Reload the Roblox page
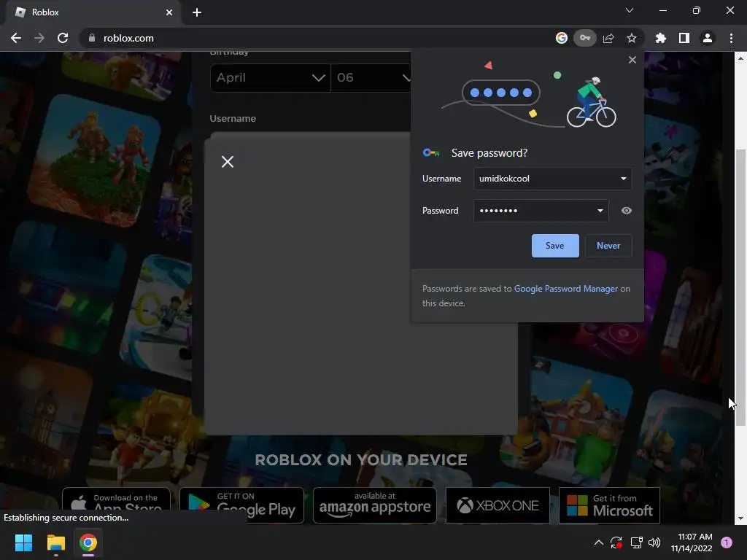 pyautogui.click(x=63, y=38)
